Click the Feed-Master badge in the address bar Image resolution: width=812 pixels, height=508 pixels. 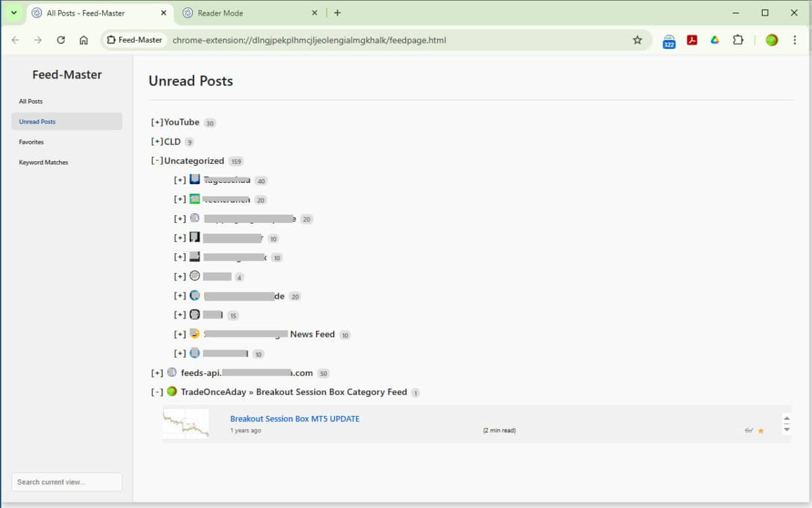pyautogui.click(x=133, y=40)
